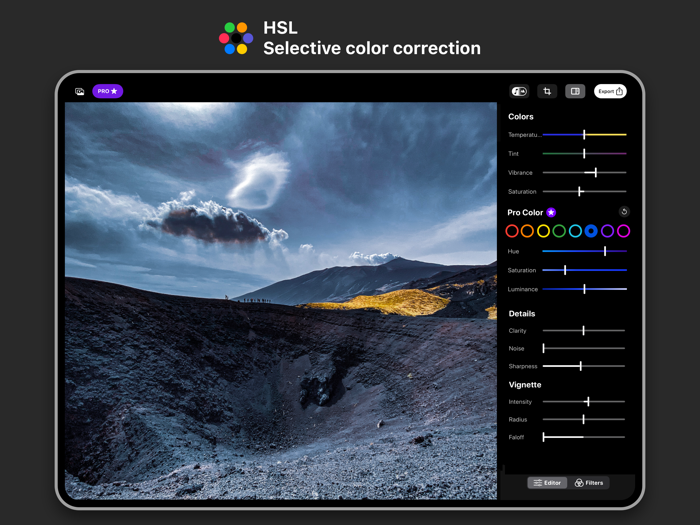Click the Luminance label
The height and width of the screenshot is (525, 700).
point(522,289)
